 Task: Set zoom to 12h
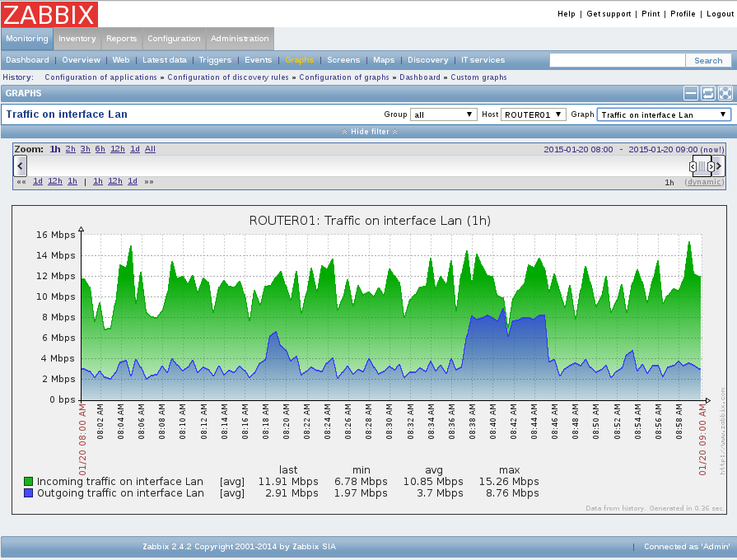[x=118, y=149]
